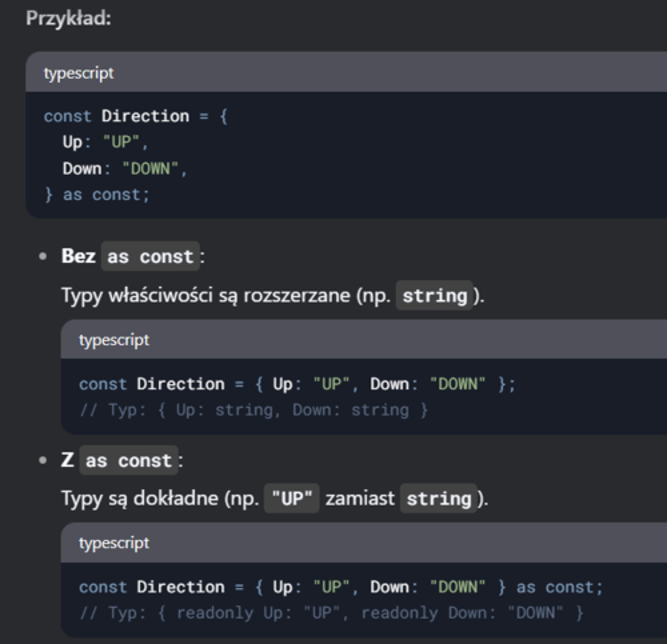Viewport: 667px width, 644px height.
Task: Click the one-line Direction declaration ending with "};"
Action: click(x=297, y=384)
